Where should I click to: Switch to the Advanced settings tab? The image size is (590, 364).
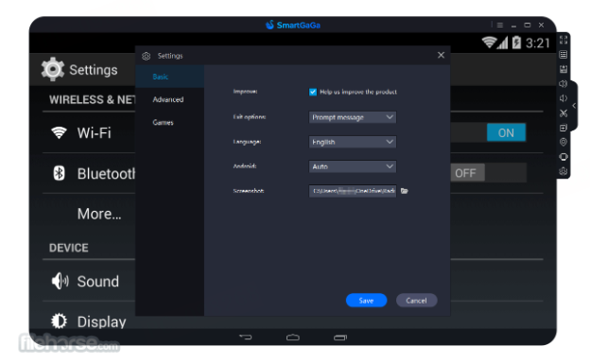(x=169, y=99)
